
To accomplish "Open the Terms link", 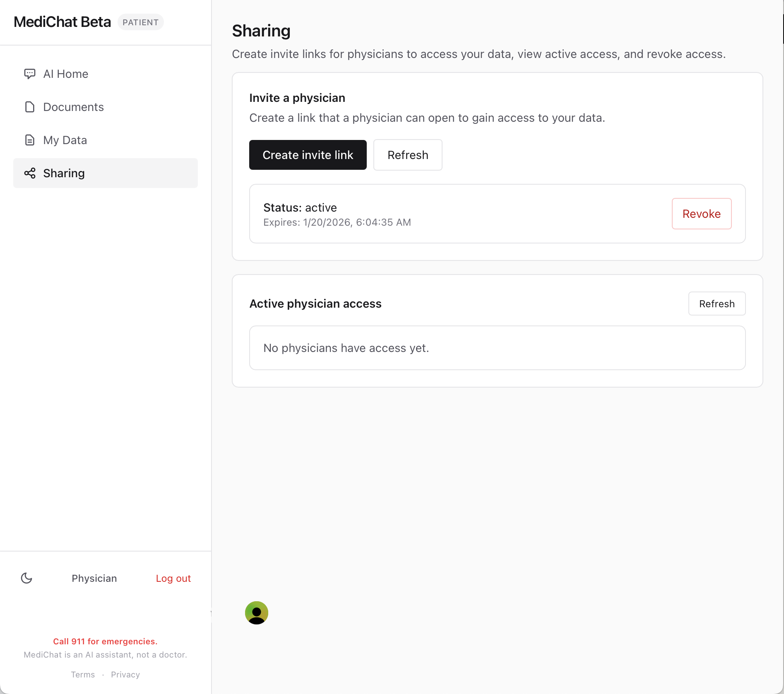I will (x=83, y=675).
